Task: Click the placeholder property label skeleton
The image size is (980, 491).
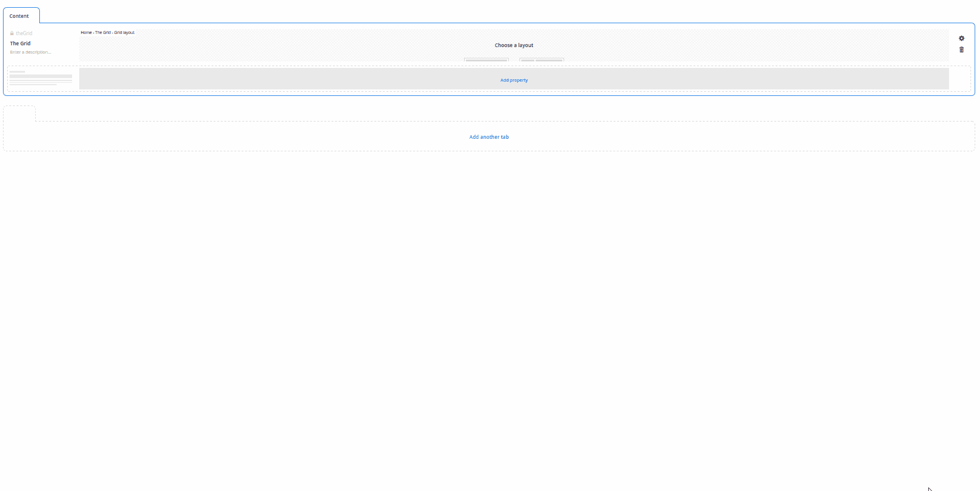Action: click(41, 78)
